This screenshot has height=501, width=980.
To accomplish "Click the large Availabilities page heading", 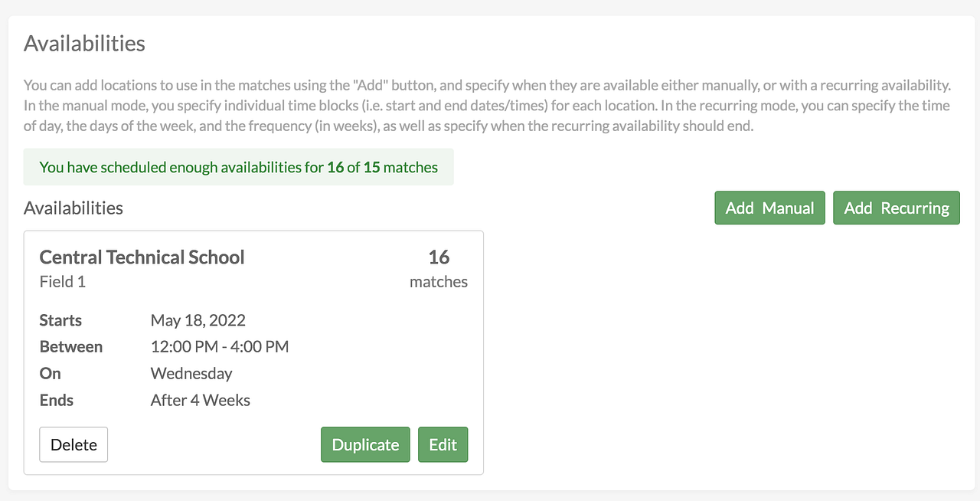I will pyautogui.click(x=84, y=44).
